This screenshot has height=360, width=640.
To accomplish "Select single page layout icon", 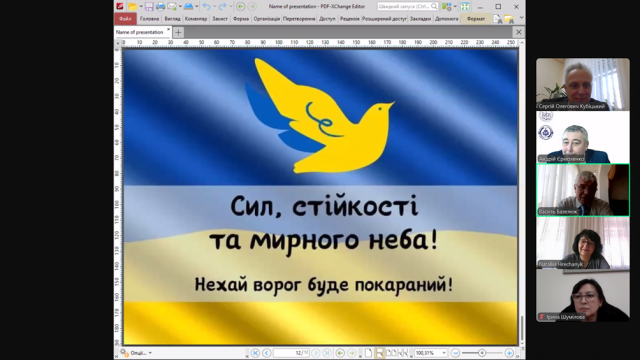I will [368, 353].
